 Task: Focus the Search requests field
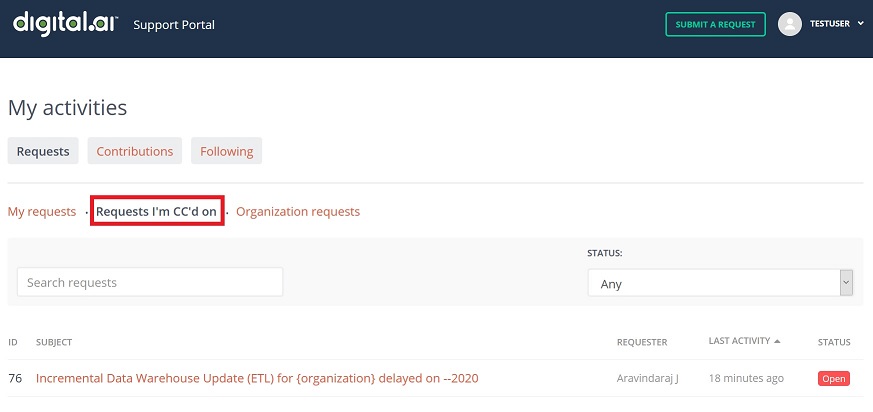pos(150,283)
